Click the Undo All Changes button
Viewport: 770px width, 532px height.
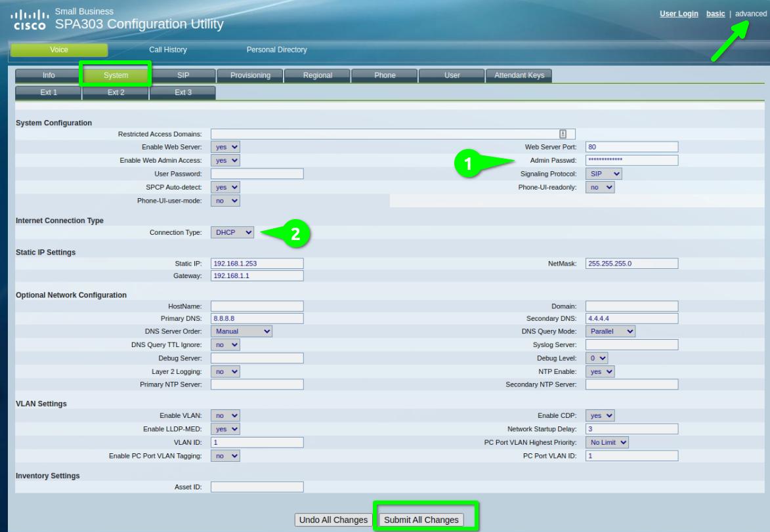pos(333,520)
